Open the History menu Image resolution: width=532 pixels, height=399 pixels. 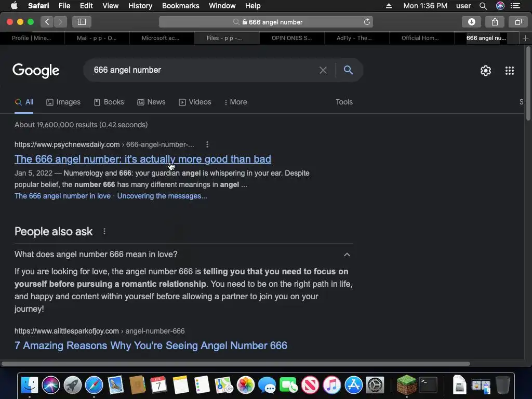[x=140, y=6]
